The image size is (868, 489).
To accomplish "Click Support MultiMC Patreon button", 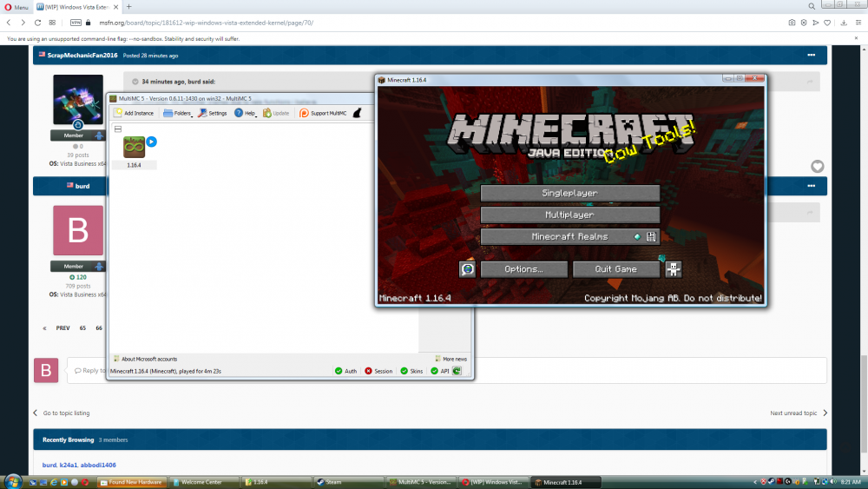I will (x=323, y=113).
